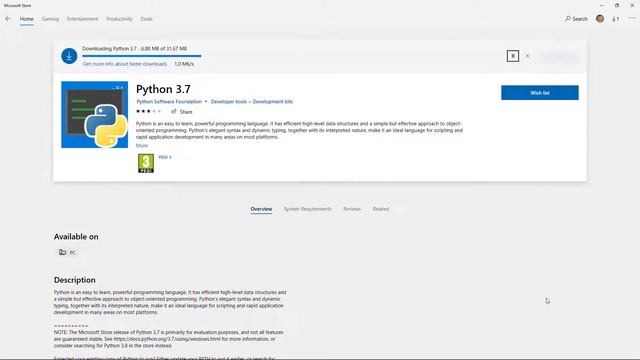Open the Related tab
640x360 pixels.
(381, 209)
